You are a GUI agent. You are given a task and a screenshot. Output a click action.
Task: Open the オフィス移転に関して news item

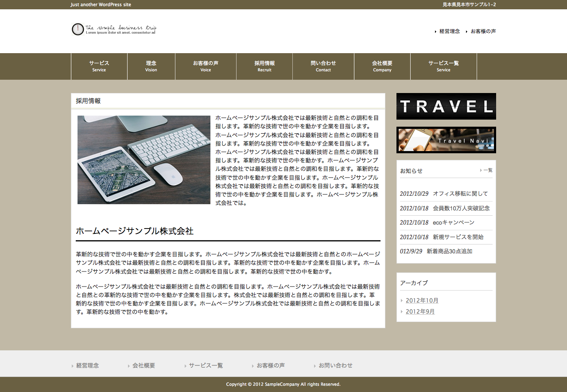(460, 194)
